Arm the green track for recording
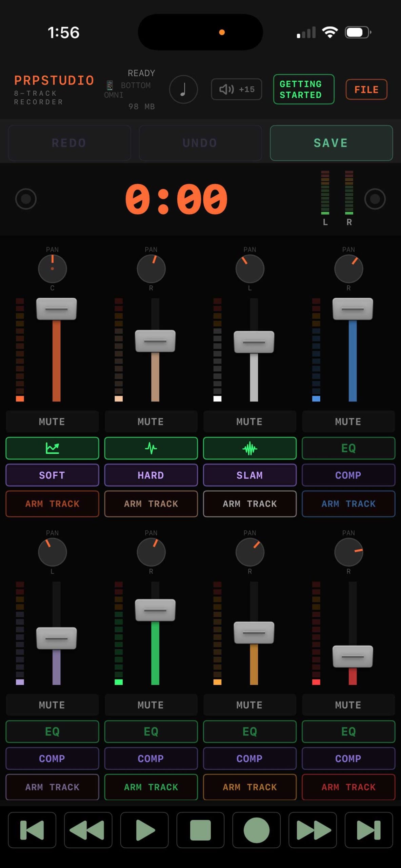401x868 pixels. point(151,787)
